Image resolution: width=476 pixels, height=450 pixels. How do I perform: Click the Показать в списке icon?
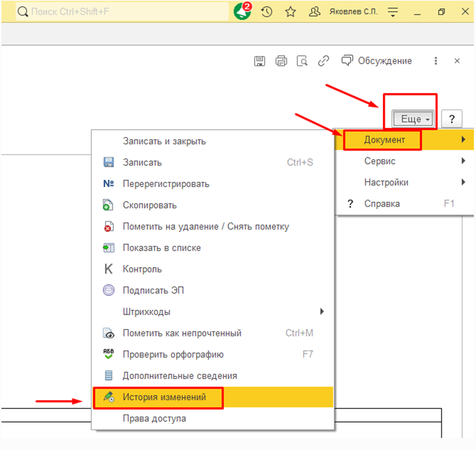[108, 248]
